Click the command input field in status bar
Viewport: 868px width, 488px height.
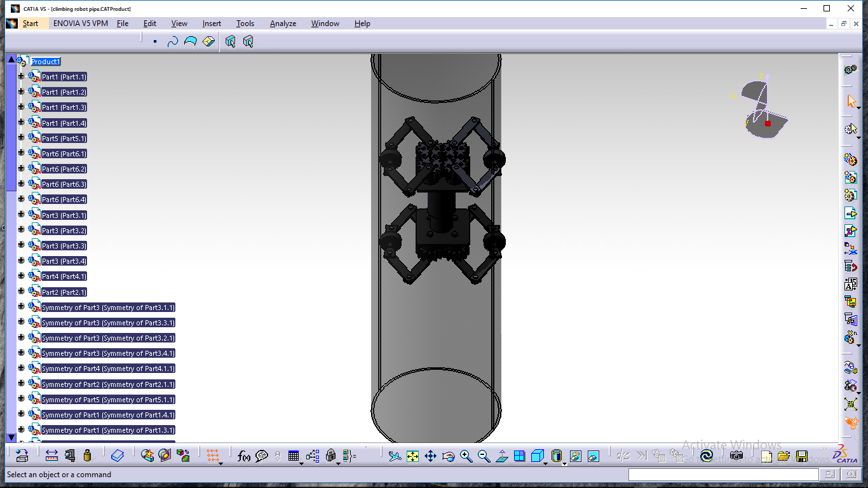(724, 474)
